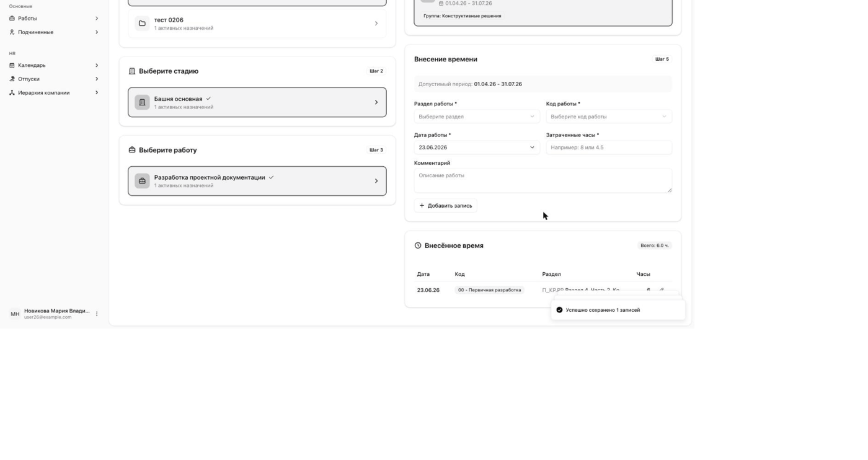Select the Башня основная stage card
Viewport: 868px width, 460px height.
(x=257, y=102)
